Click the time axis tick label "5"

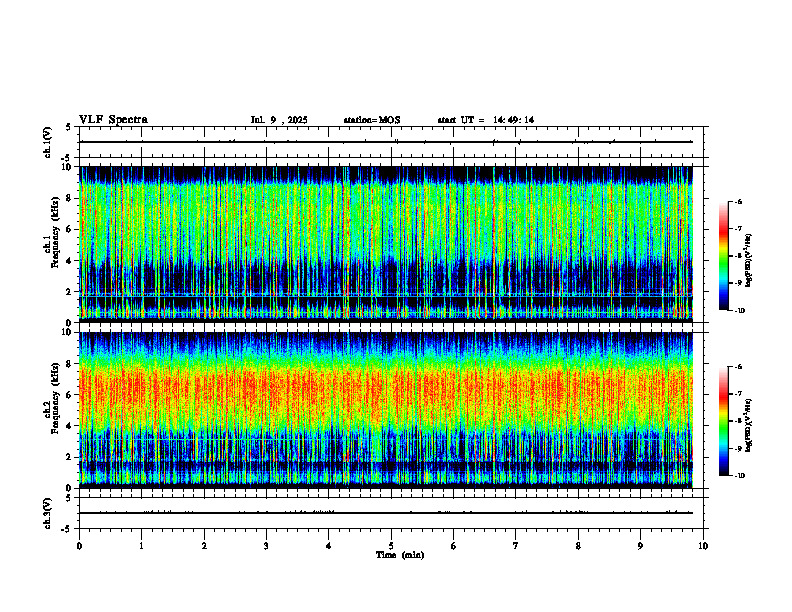pyautogui.click(x=391, y=546)
